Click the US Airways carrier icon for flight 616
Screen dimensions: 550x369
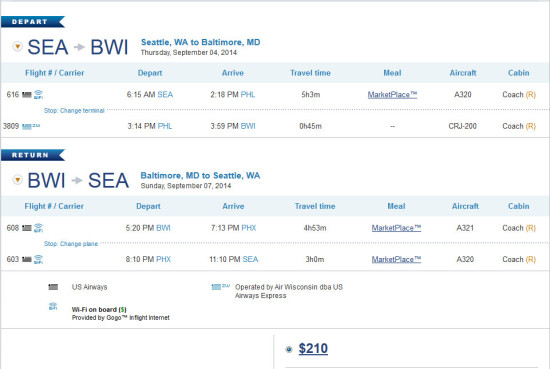coord(27,95)
